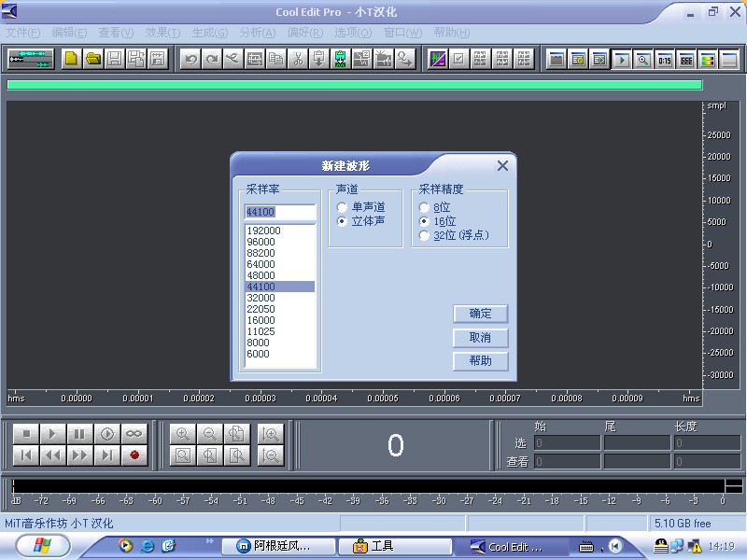Zoom out horizontally with minus magnifier

pyautogui.click(x=209, y=434)
